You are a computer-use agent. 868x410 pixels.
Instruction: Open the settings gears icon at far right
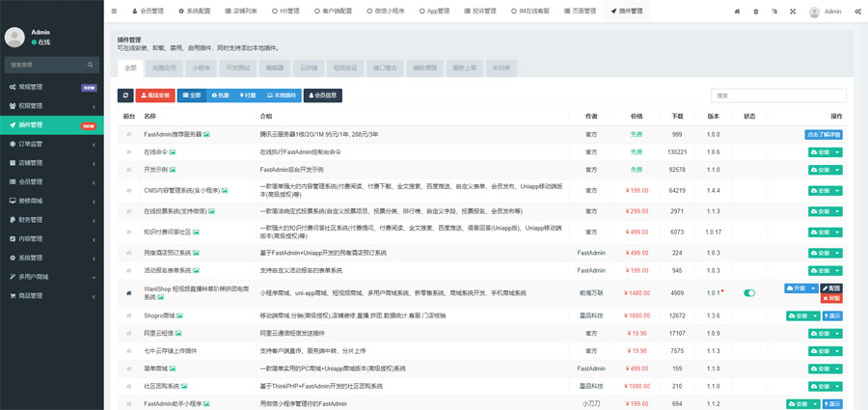(857, 12)
